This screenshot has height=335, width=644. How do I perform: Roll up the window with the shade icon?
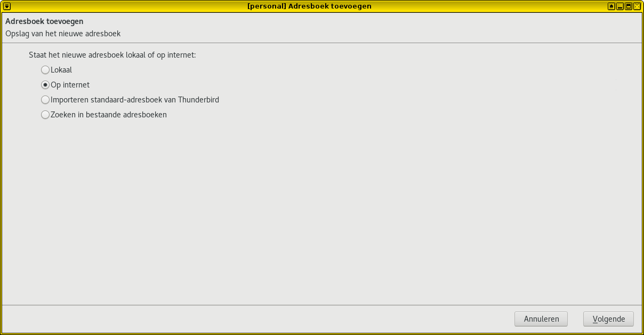[611, 6]
